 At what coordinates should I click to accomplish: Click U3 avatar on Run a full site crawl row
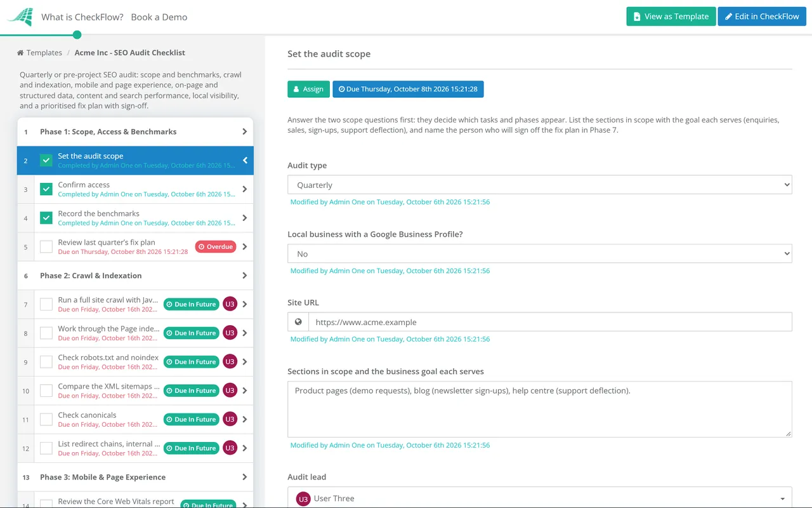pyautogui.click(x=230, y=304)
